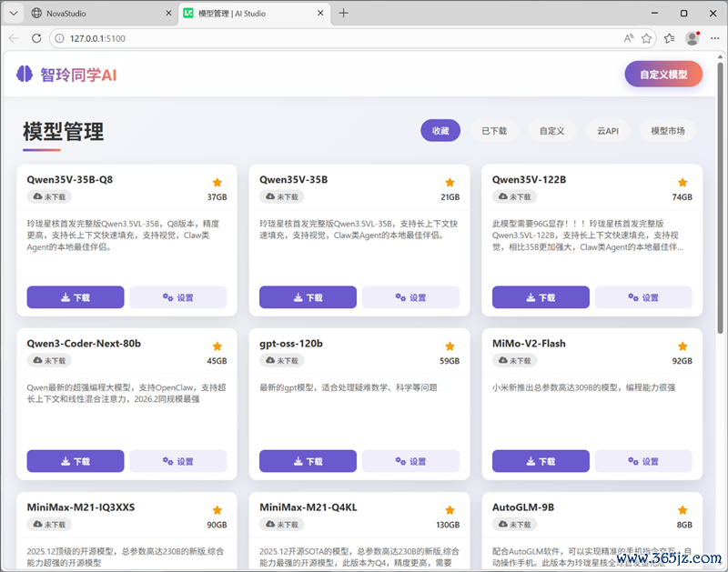Click the 模型管理 page heading

63,131
